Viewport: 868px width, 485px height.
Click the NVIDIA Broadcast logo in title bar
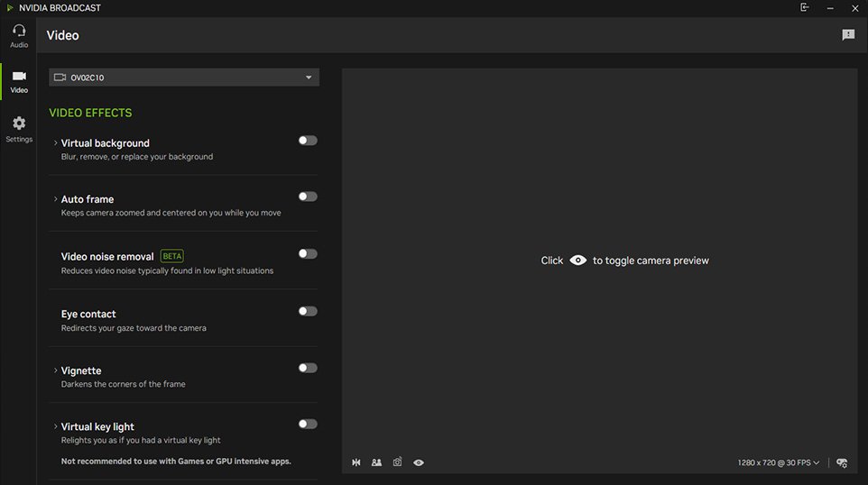[x=9, y=8]
